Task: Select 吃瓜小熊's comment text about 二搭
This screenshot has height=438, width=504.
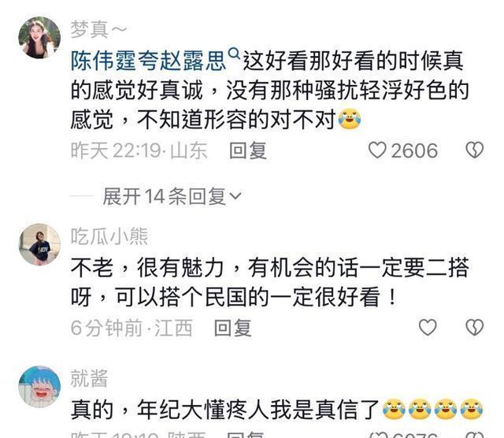Action: pos(270,282)
